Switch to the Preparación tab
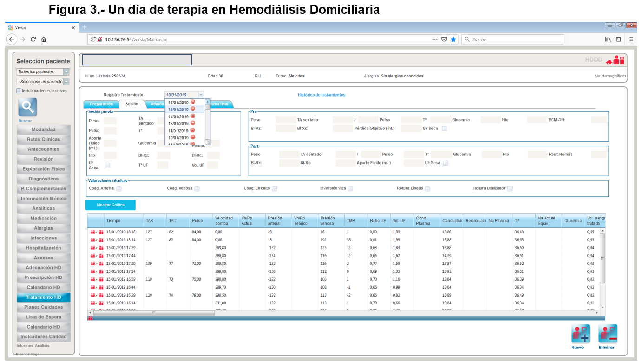Screen dimensions: 644x361 coord(101,104)
